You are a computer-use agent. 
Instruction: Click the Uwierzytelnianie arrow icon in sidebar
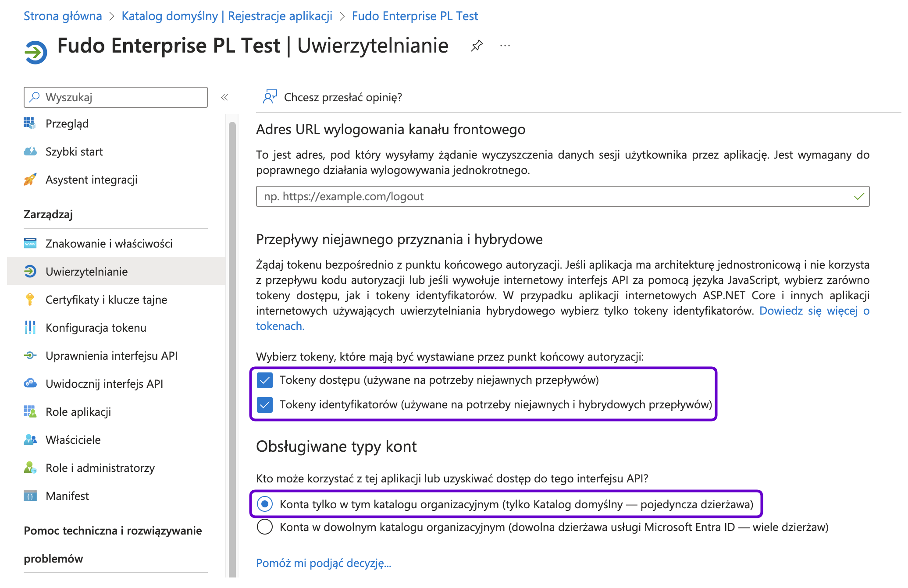[x=30, y=272]
